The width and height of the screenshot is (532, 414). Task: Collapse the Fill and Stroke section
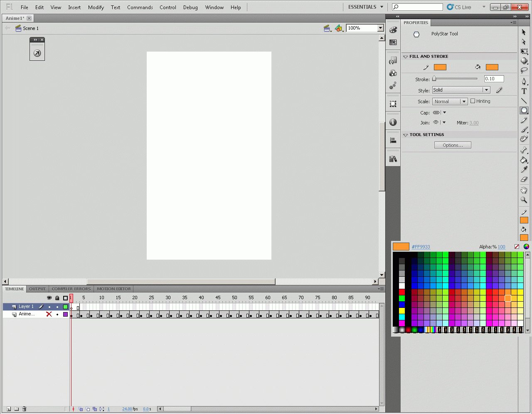(x=406, y=57)
